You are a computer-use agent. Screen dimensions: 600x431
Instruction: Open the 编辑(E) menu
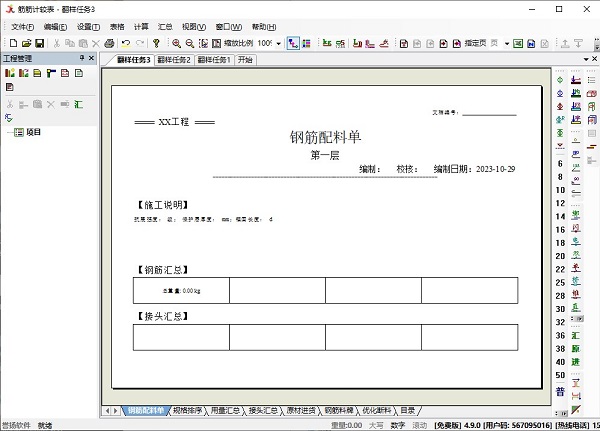(x=55, y=27)
